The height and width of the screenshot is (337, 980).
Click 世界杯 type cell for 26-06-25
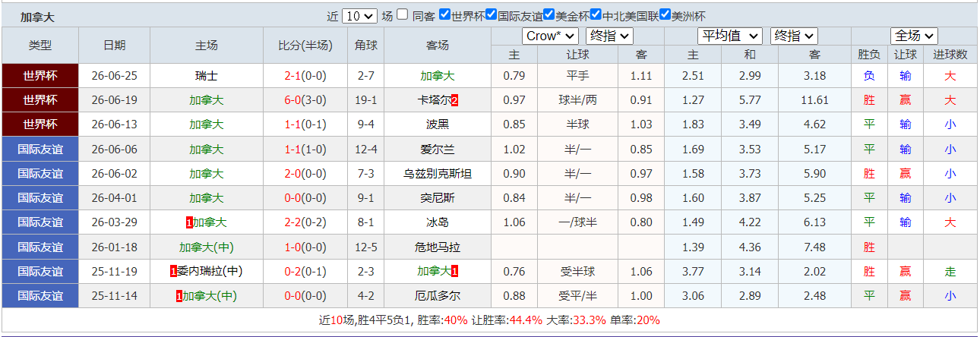pyautogui.click(x=40, y=76)
